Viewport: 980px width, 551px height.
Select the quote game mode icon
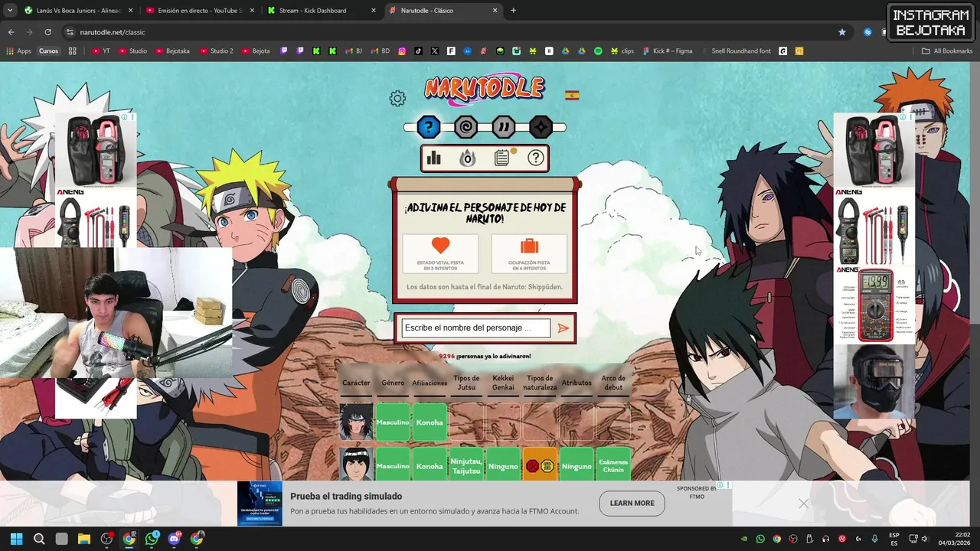click(x=503, y=127)
